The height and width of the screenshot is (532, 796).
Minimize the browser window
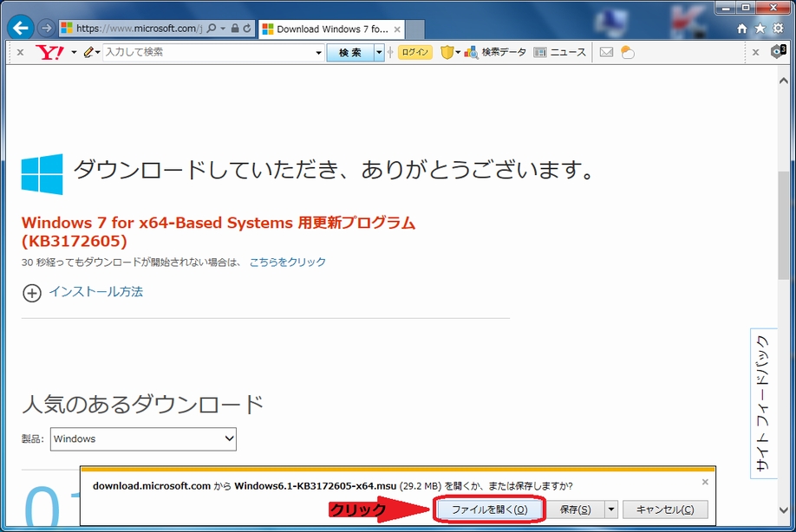pos(727,8)
